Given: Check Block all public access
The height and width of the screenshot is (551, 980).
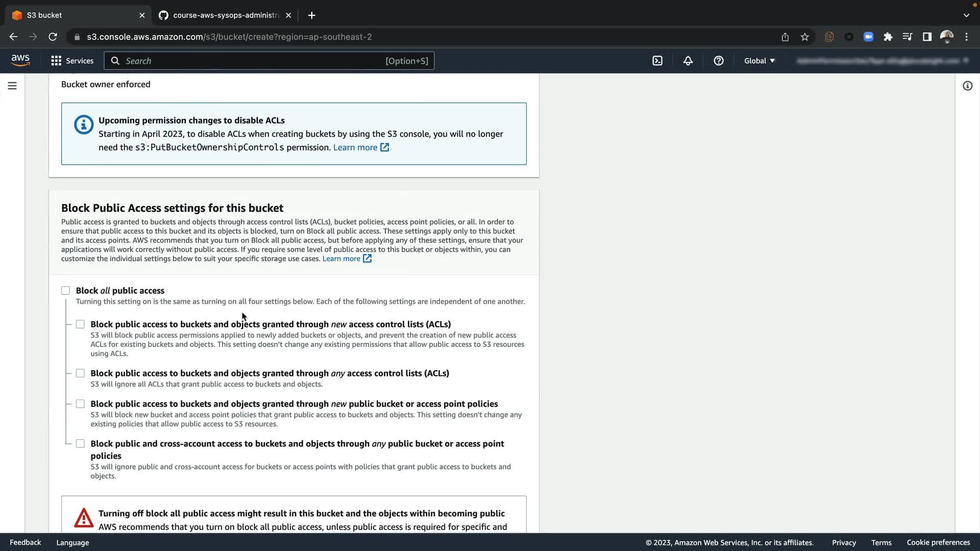Looking at the screenshot, I should pos(66,291).
